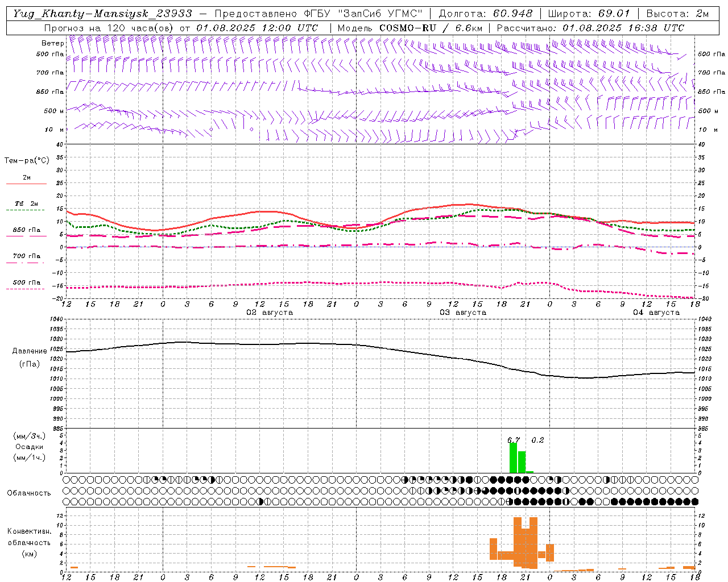
Task: Click the Давление pressure panel label
Action: click(x=30, y=351)
